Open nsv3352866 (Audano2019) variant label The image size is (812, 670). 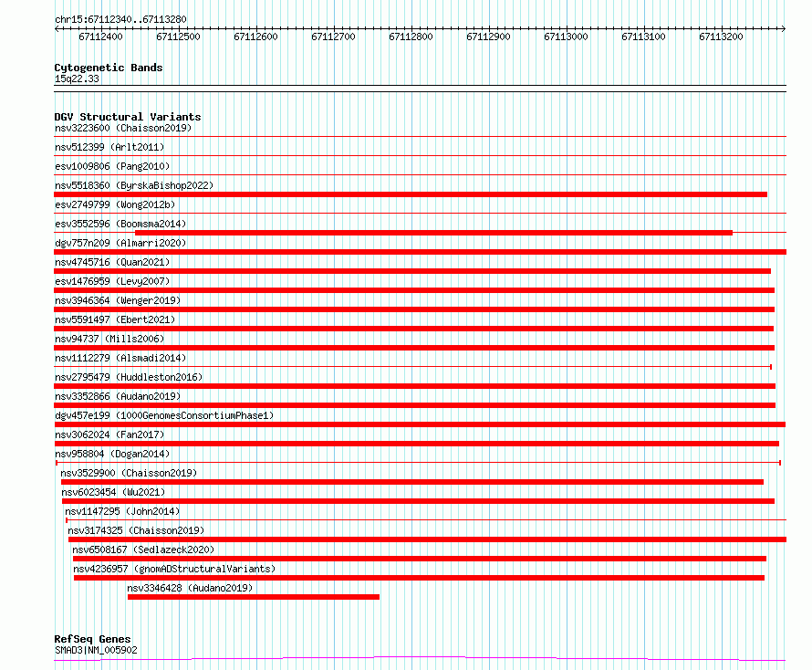click(118, 396)
